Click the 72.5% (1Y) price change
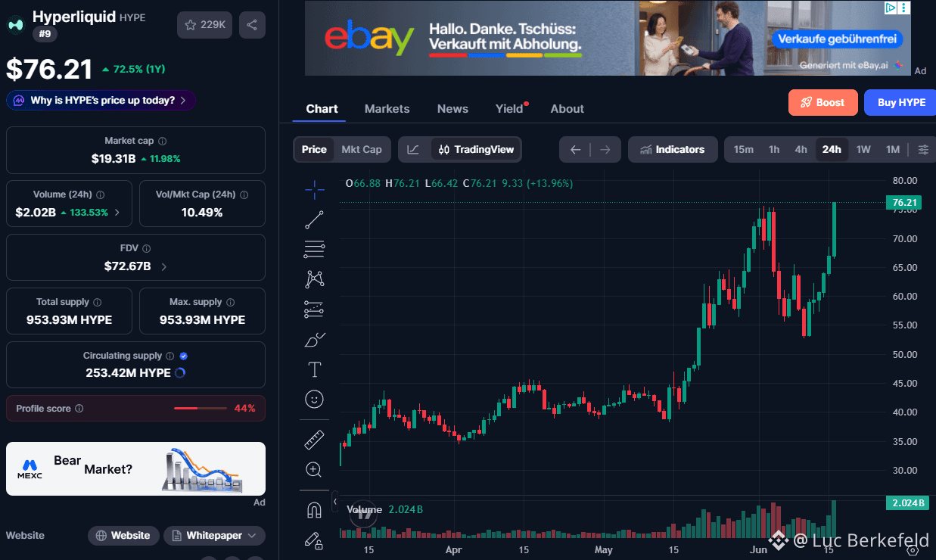 pos(133,70)
